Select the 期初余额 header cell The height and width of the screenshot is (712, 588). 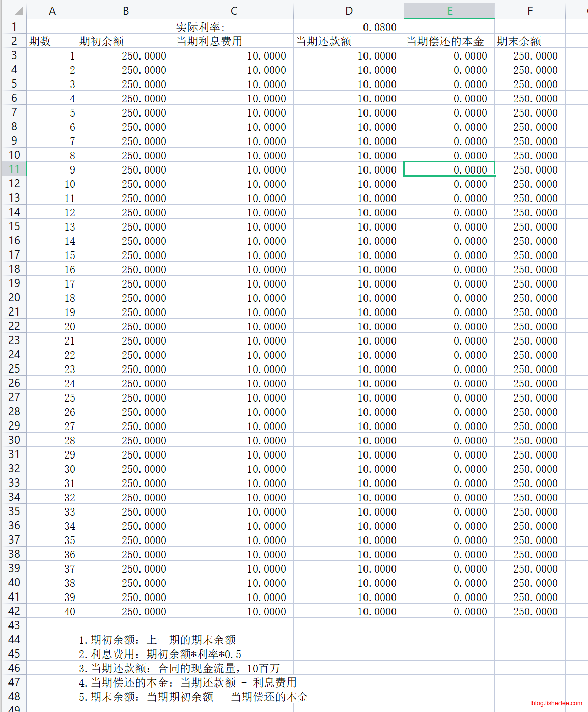(x=125, y=41)
